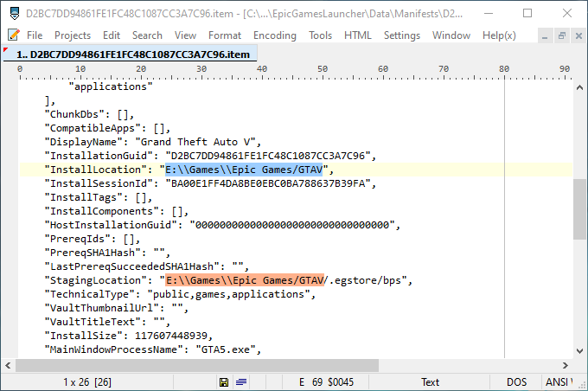Click the "TechnicalType" line

[181, 294]
